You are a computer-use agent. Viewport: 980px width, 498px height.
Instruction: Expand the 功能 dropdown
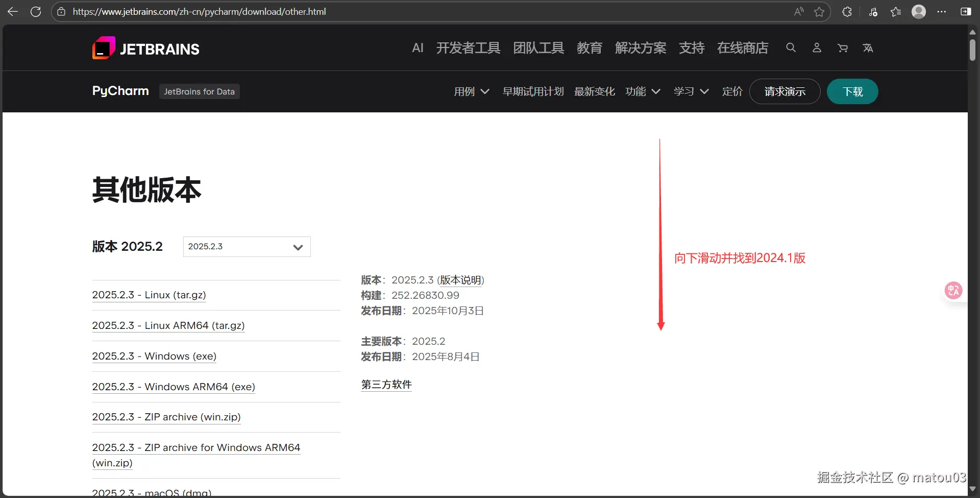(x=643, y=91)
